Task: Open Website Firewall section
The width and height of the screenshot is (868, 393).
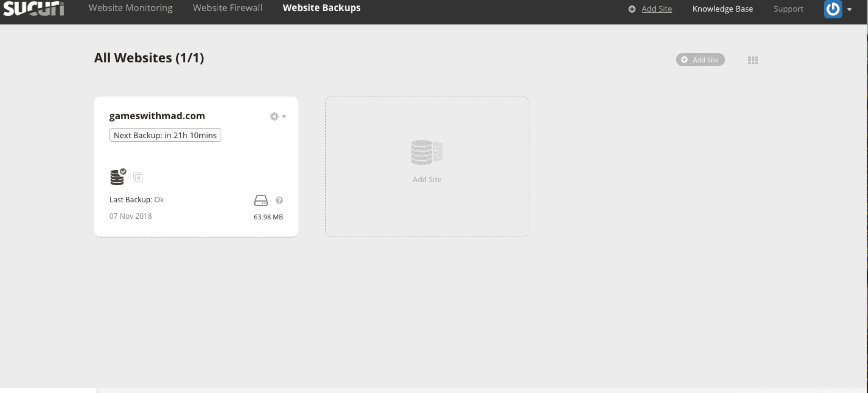Action: pos(228,8)
